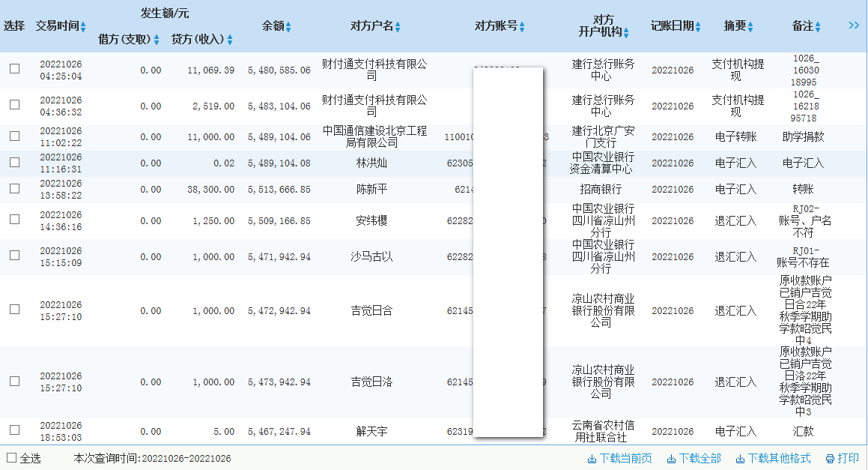The width and height of the screenshot is (868, 470).
Task: Click the 下载当前页 download icon
Action: (592, 459)
